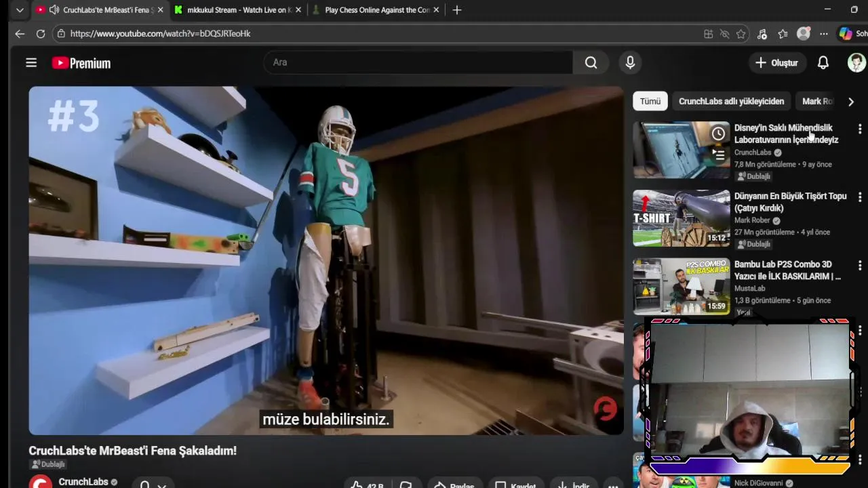Click the YouTube search field Ara
The height and width of the screenshot is (488, 868).
[x=418, y=62]
